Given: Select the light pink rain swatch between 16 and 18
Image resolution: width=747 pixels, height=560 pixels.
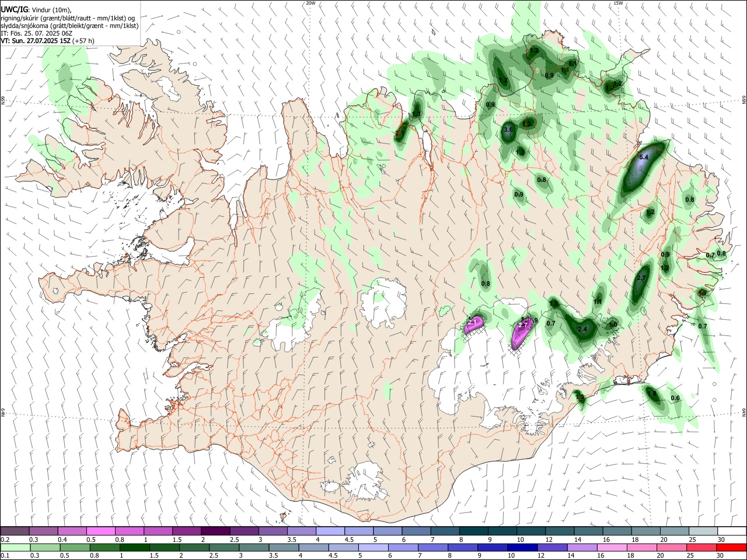Looking at the screenshot, I should [612, 548].
